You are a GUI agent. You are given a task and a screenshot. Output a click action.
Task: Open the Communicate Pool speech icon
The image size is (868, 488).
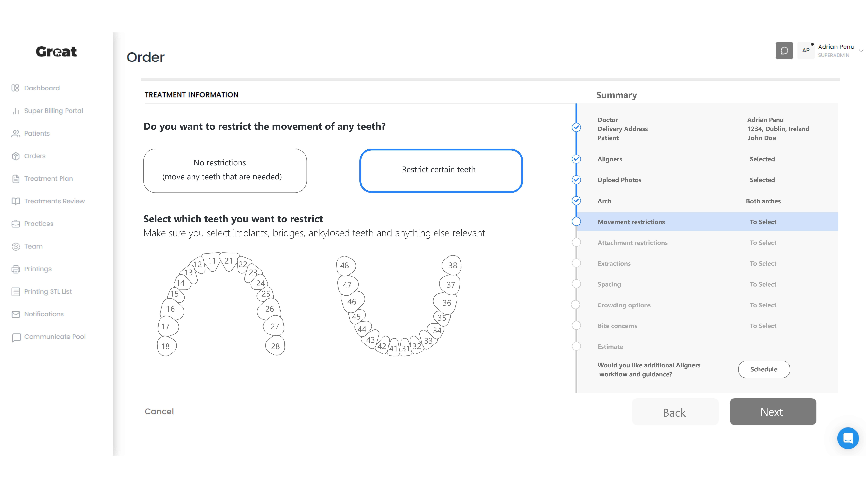(x=16, y=337)
